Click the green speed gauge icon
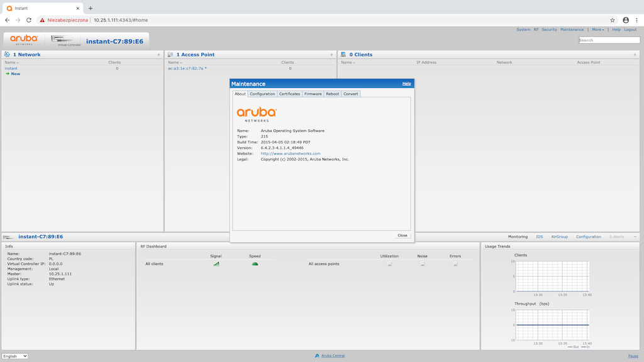This screenshot has height=362, width=644. pyautogui.click(x=255, y=264)
